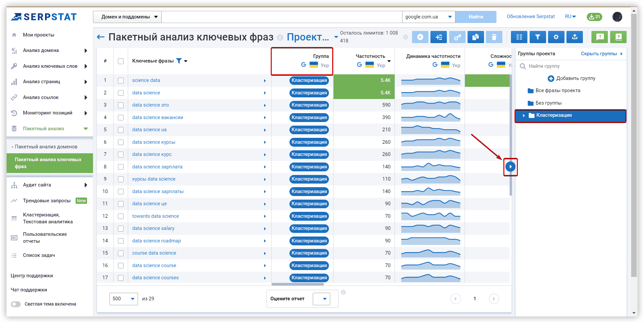
Task: Open the google.com.ua search engine dropdown
Action: click(x=428, y=17)
